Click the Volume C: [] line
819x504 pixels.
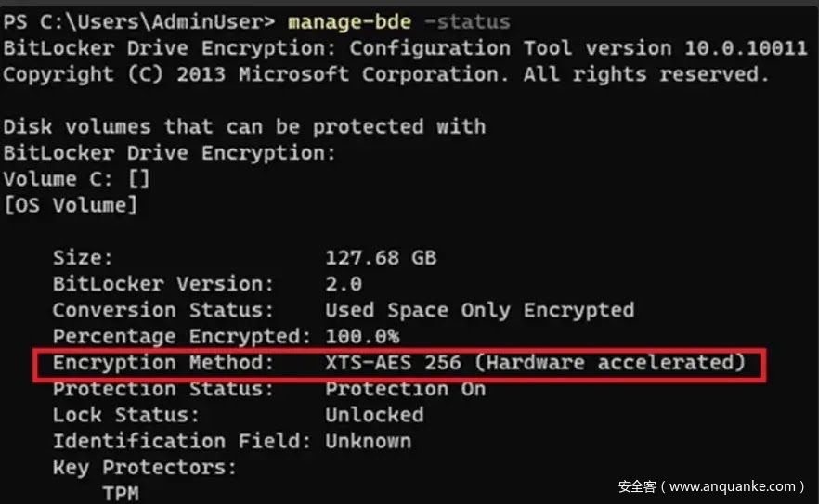point(76,179)
